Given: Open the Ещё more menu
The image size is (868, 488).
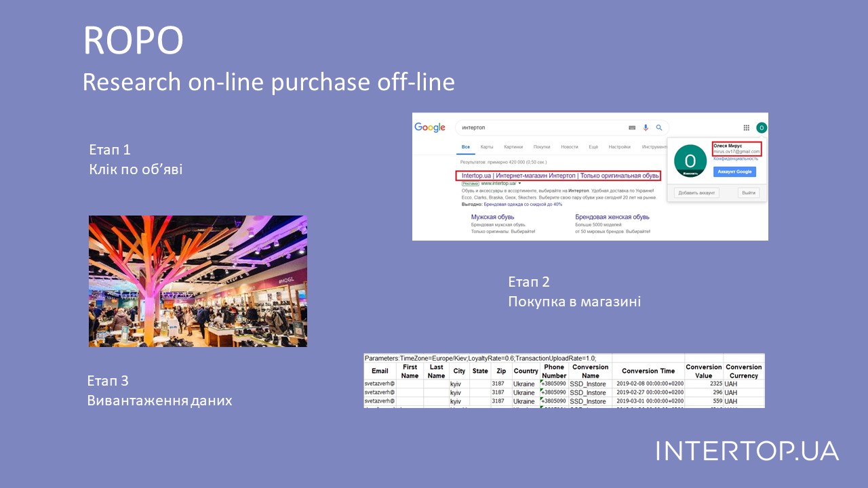Looking at the screenshot, I should click(x=593, y=147).
